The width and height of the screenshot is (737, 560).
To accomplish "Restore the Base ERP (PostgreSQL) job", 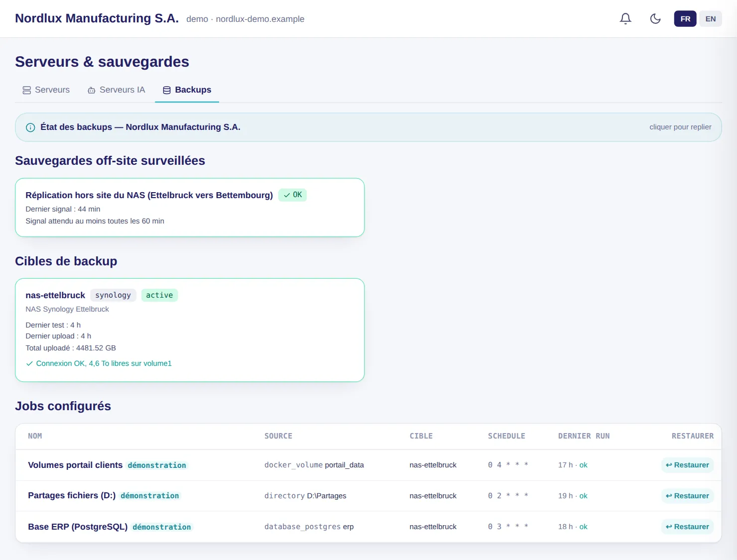I will tap(687, 527).
